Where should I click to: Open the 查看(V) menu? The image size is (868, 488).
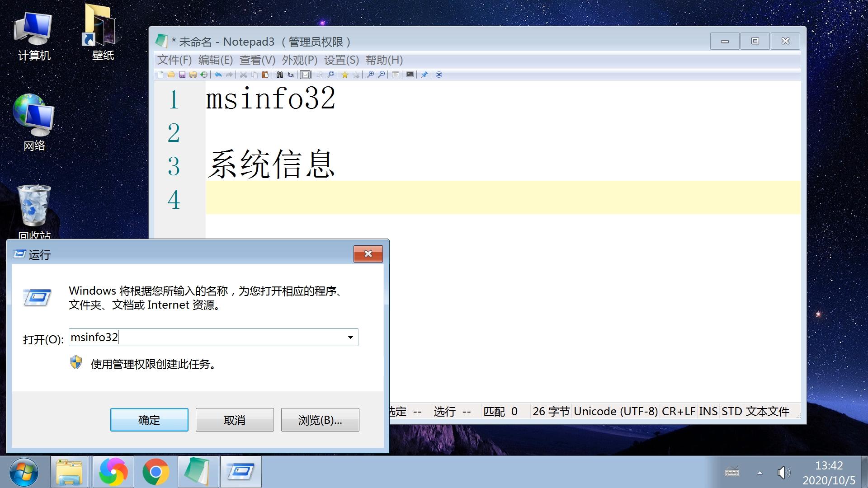click(256, 60)
